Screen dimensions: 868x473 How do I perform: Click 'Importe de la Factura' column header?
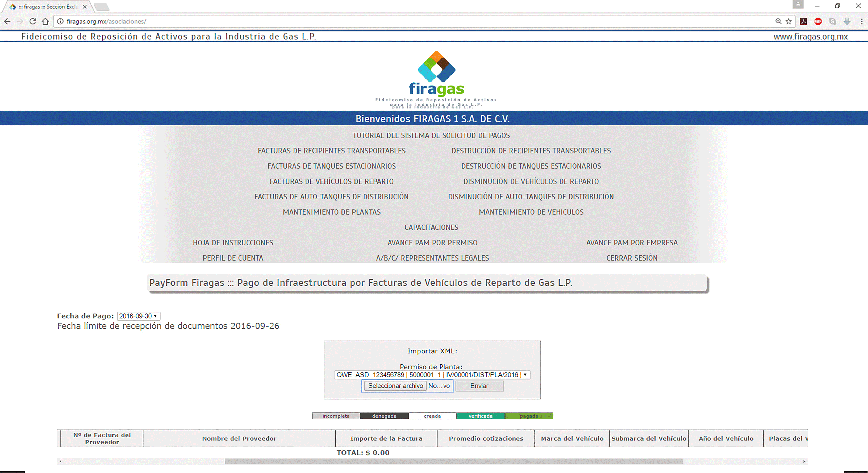386,438
